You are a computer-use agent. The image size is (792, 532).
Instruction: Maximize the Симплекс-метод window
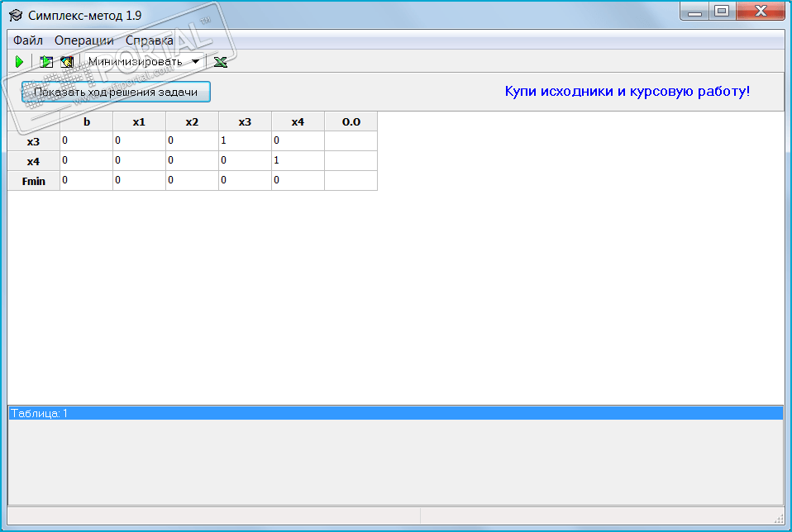coord(722,11)
